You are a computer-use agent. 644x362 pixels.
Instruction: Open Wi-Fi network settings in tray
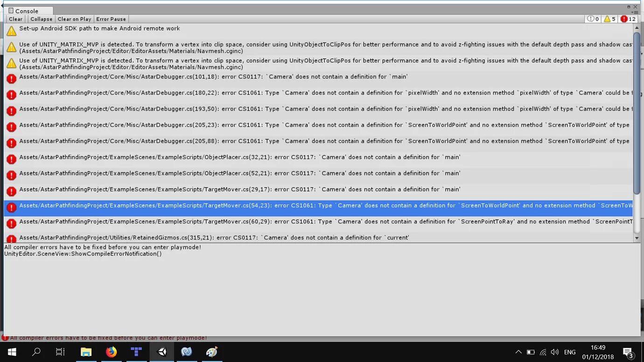[x=543, y=352]
